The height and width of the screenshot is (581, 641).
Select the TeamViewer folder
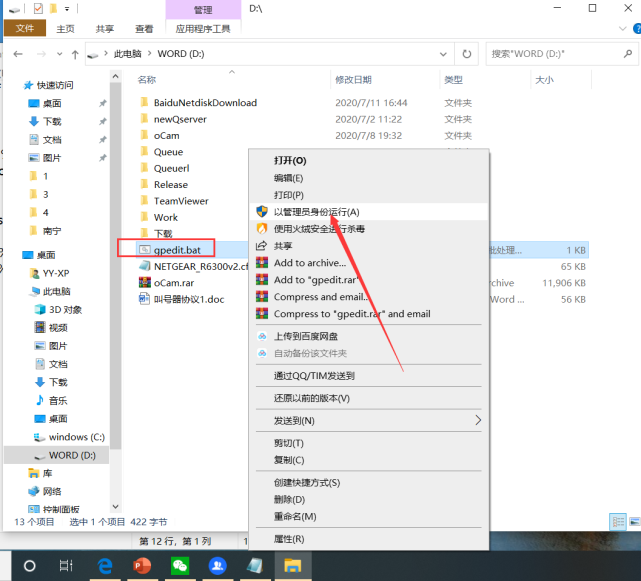(181, 201)
